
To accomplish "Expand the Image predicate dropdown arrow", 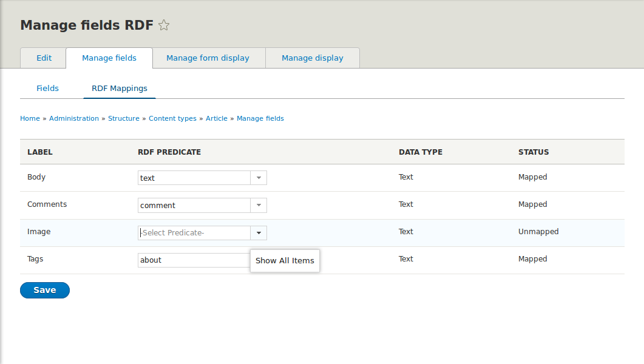I will 259,233.
